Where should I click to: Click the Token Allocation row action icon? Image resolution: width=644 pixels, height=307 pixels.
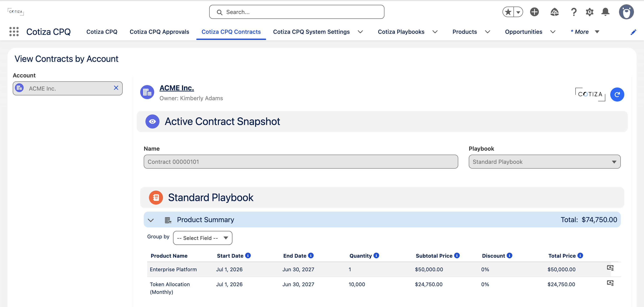tap(610, 283)
